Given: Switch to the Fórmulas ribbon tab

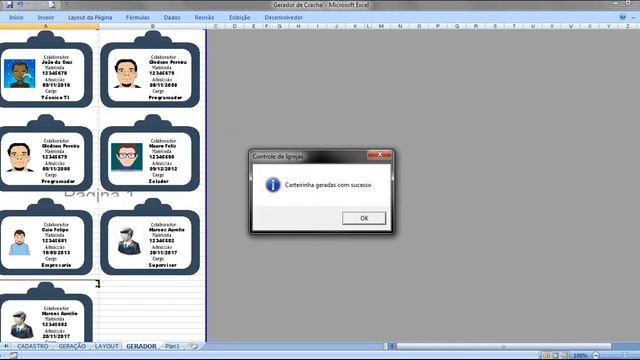Looking at the screenshot, I should coord(138,18).
